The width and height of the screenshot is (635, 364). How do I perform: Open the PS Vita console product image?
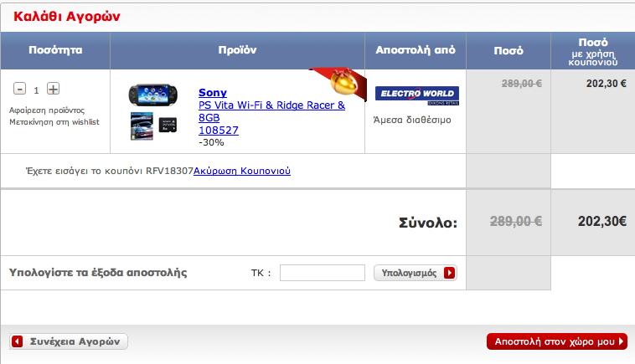[x=153, y=95]
